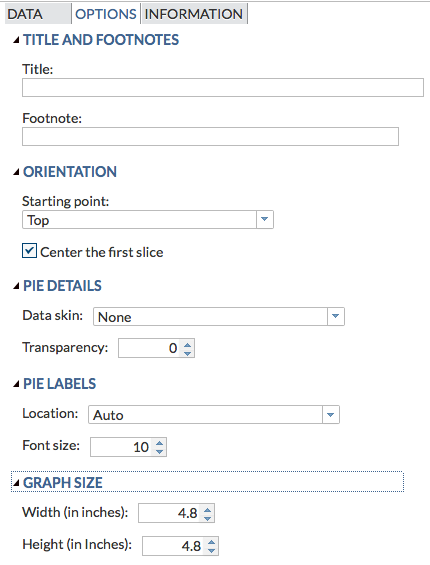
Task: Decrease graph Width with the down arrow
Action: click(x=208, y=517)
